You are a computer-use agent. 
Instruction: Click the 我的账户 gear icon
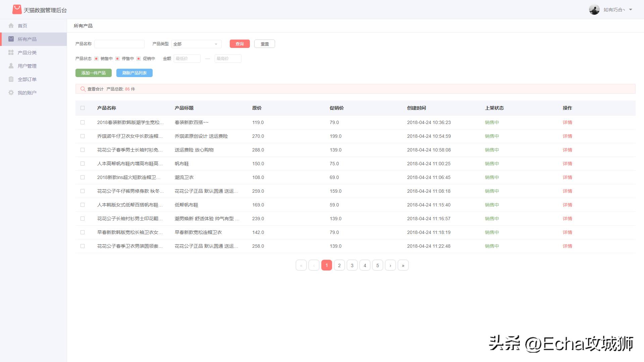coord(11,93)
